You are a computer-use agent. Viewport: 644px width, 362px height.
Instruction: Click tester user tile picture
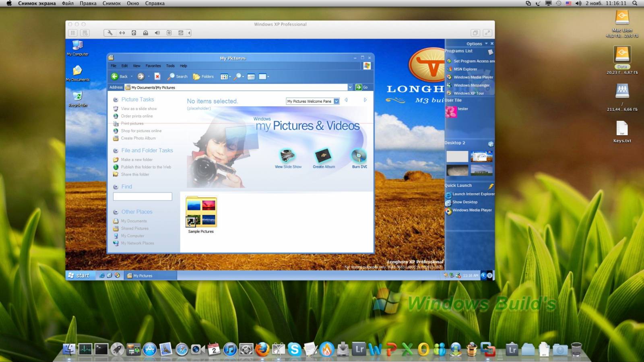click(x=451, y=112)
